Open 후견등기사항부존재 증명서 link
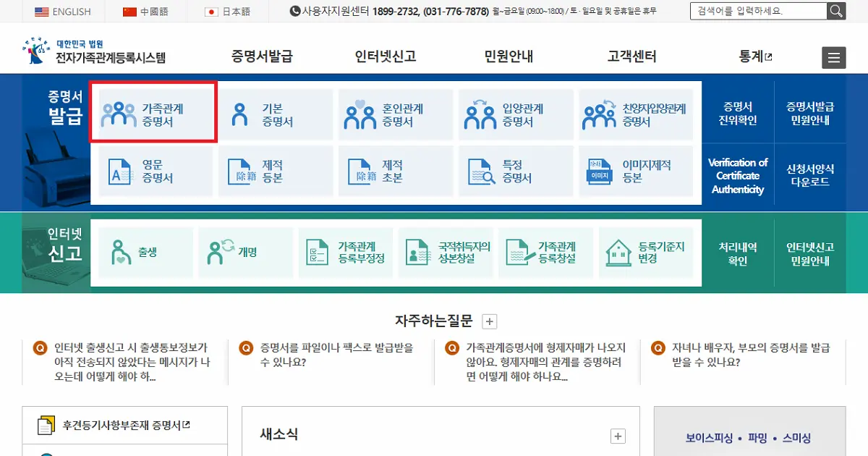This screenshot has width=868, height=456. 126,426
